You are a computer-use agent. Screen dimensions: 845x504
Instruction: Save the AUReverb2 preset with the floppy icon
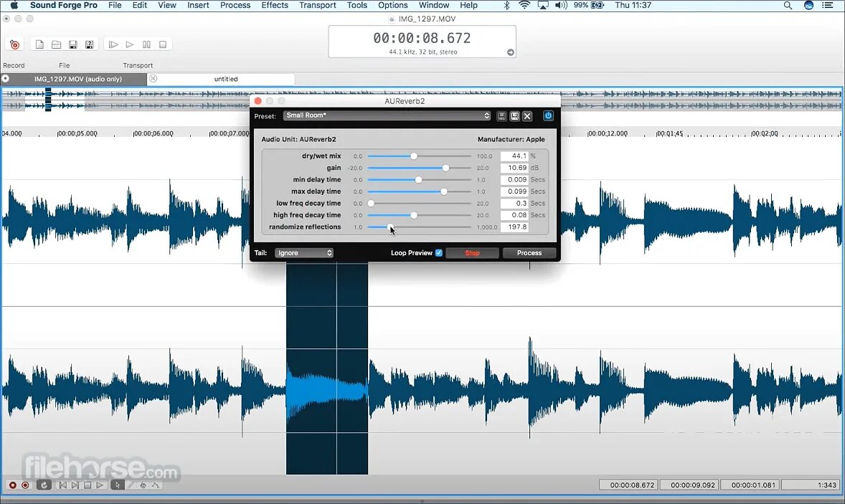[x=501, y=115]
